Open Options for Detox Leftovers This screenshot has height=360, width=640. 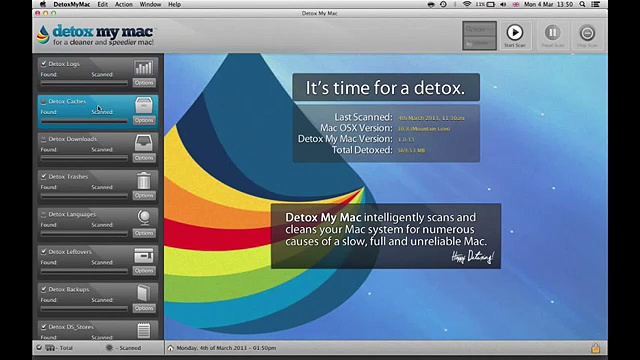click(x=144, y=271)
